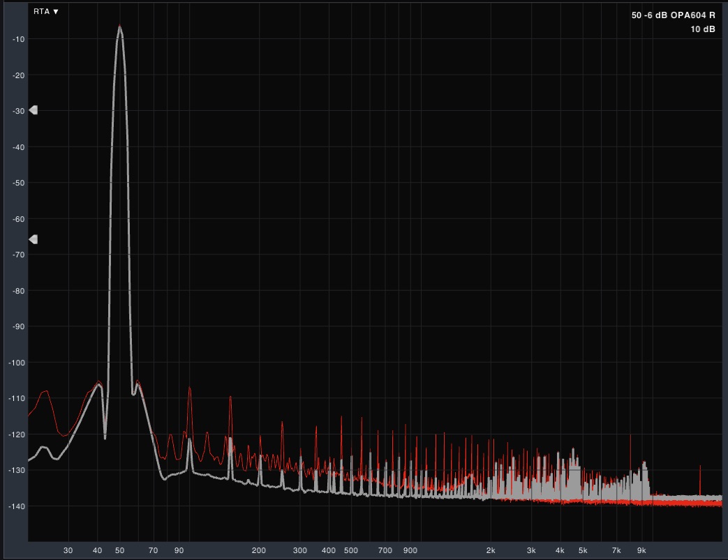Click the 200 Hz frequency axis label
This screenshot has height=560, width=728.
point(259,551)
